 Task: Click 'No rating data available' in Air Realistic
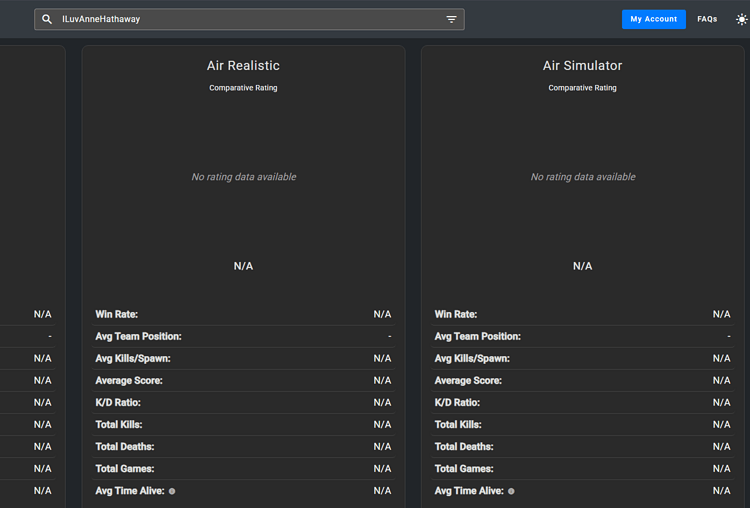click(243, 177)
